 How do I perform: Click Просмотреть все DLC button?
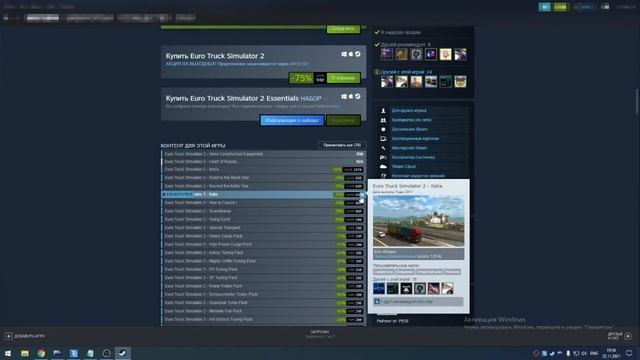342,145
